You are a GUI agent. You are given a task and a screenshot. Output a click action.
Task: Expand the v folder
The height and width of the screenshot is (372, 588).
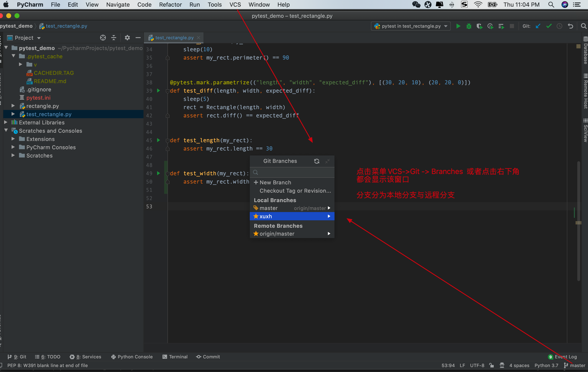[21, 64]
